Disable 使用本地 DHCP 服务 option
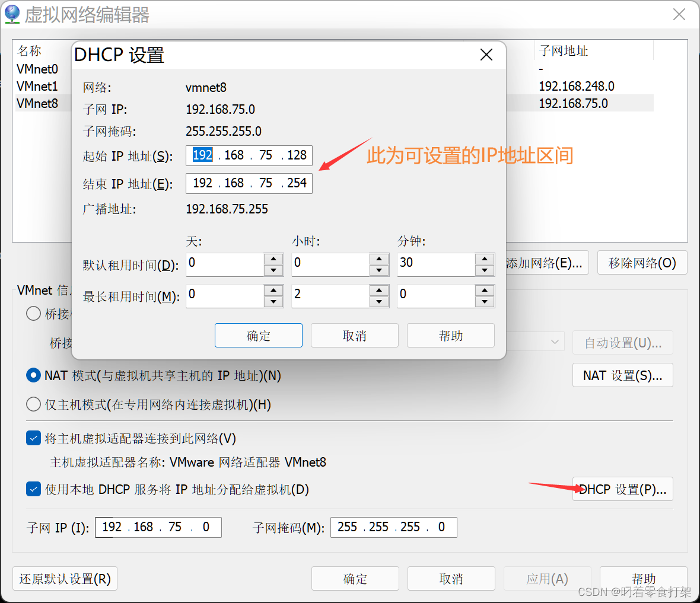Viewport: 700px width, 603px height. [x=33, y=489]
